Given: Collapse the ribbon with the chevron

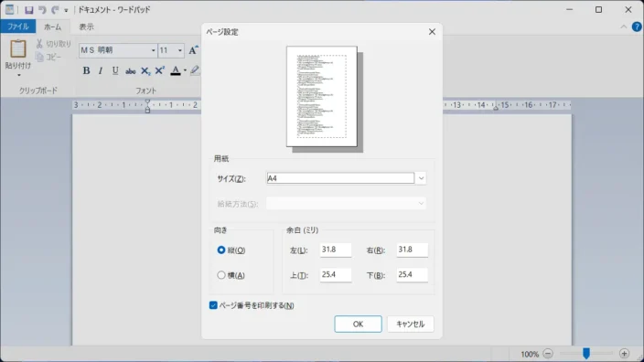Looking at the screenshot, I should pyautogui.click(x=624, y=27).
